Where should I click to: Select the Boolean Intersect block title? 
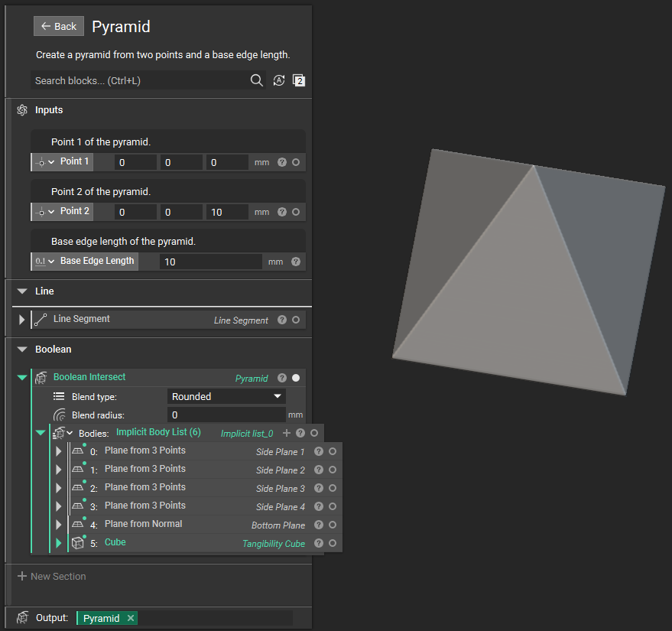coord(89,377)
